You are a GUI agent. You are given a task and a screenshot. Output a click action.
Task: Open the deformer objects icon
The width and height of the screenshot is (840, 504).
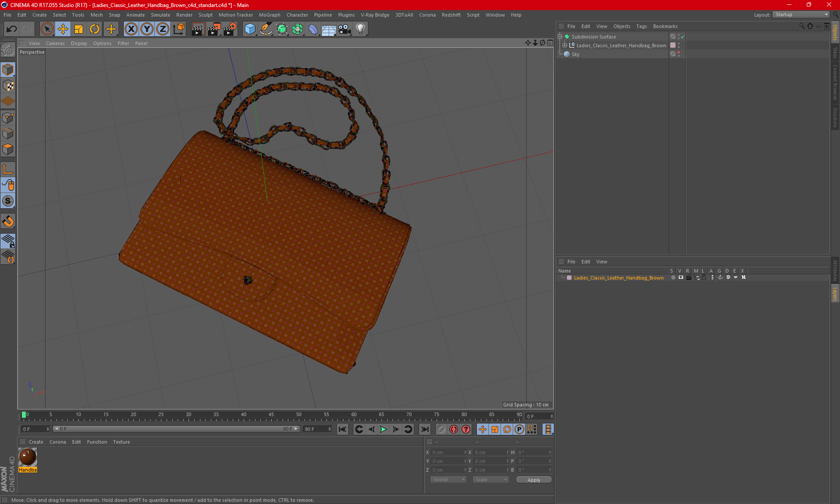coord(313,29)
